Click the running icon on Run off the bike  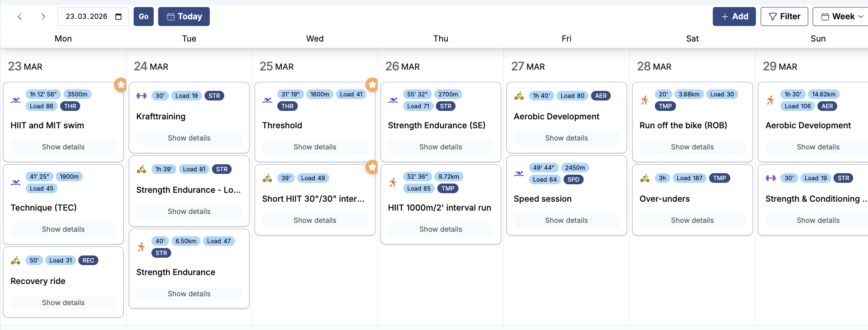click(645, 100)
